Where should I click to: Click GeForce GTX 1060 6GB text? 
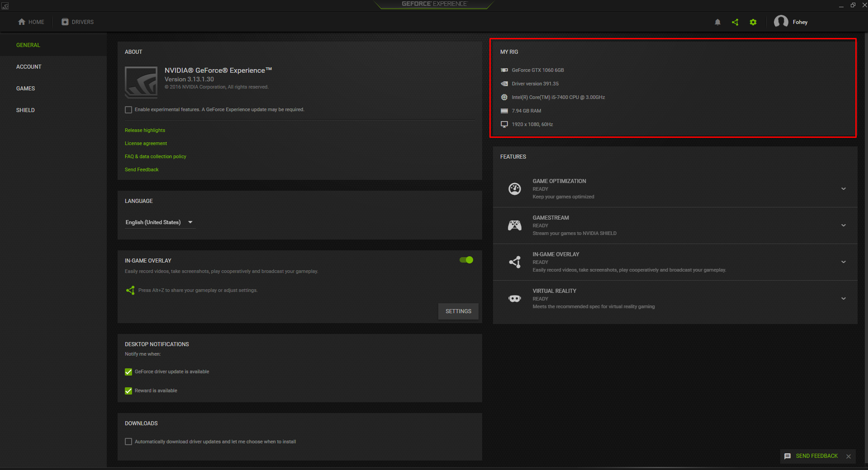point(538,70)
